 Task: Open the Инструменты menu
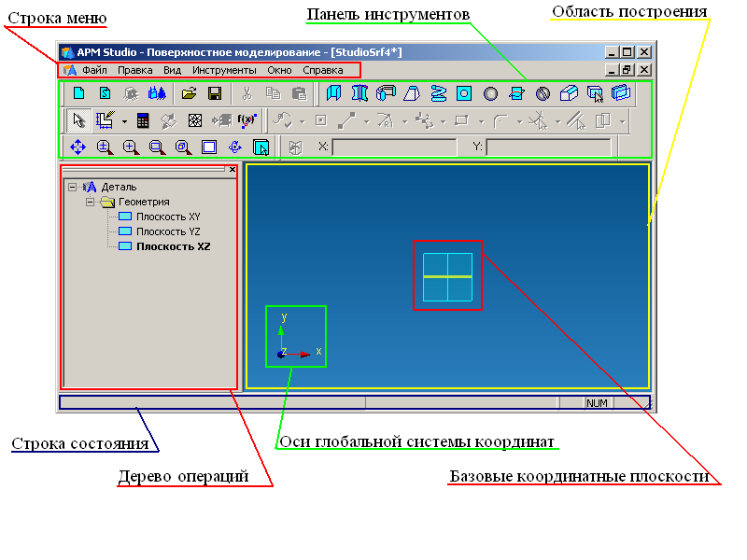224,71
